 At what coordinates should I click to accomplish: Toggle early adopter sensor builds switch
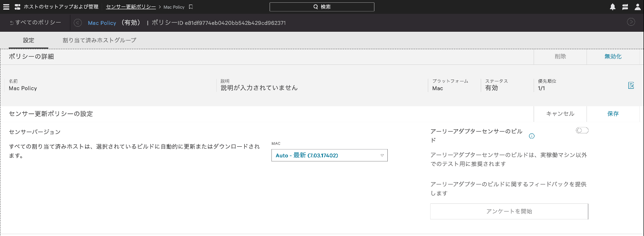582,131
